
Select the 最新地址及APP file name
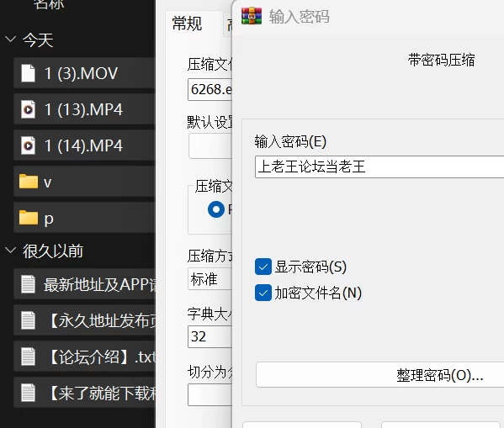(100, 285)
